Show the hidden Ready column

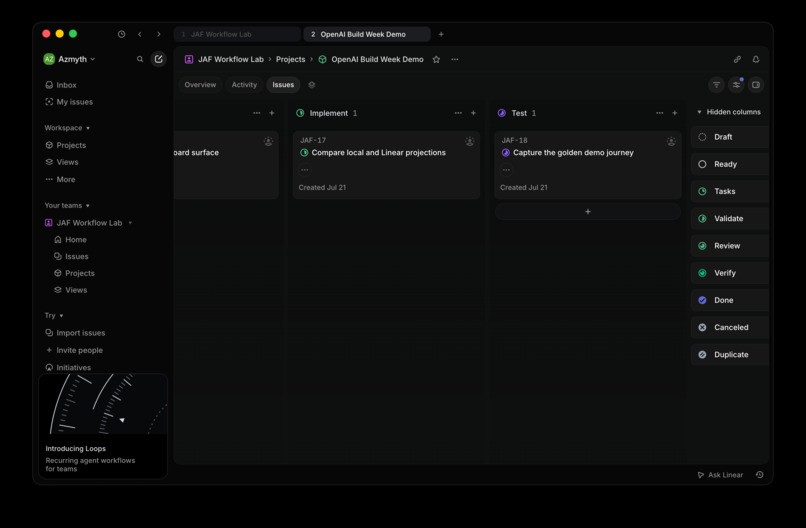730,164
